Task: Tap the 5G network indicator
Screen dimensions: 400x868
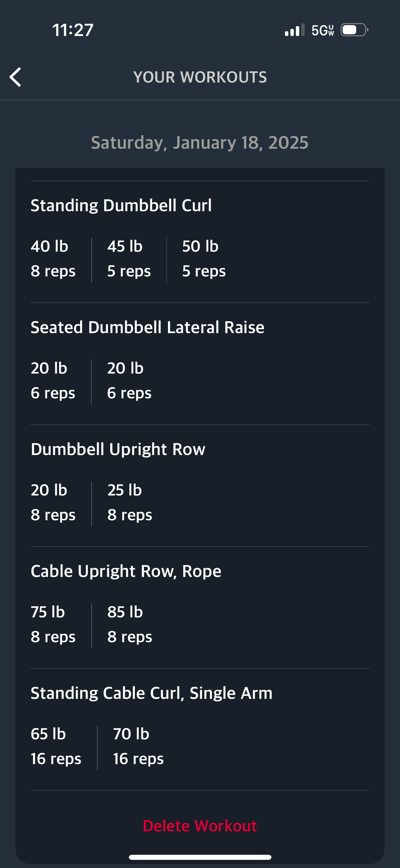Action: coord(323,30)
